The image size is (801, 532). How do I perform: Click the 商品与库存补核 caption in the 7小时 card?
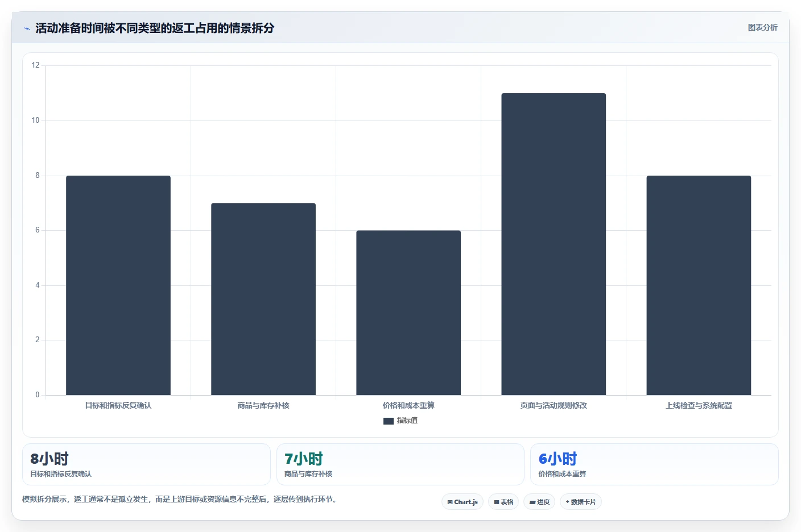point(308,474)
